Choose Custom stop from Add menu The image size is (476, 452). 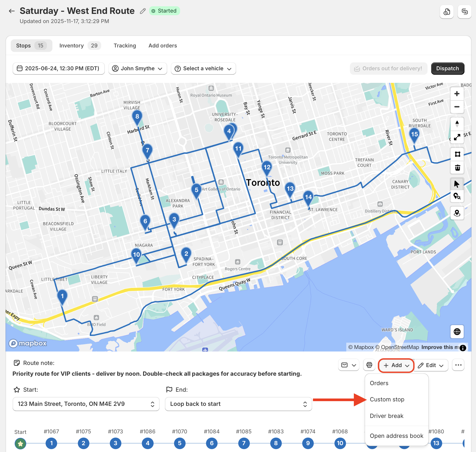click(x=387, y=399)
